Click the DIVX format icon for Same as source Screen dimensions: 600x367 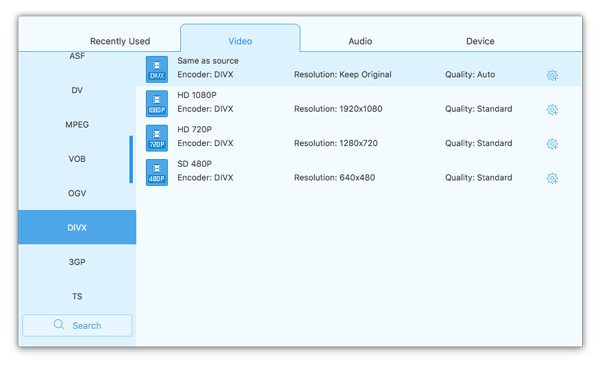[x=157, y=69]
